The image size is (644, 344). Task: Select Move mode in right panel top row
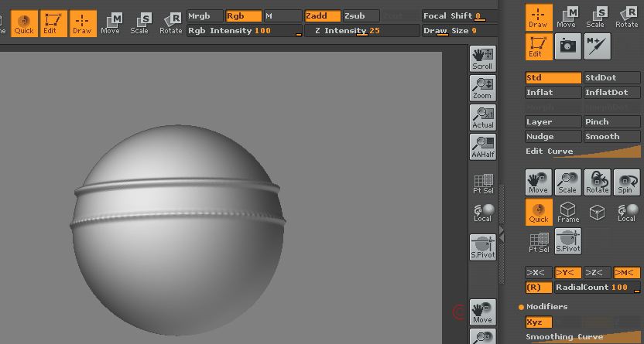tap(567, 18)
